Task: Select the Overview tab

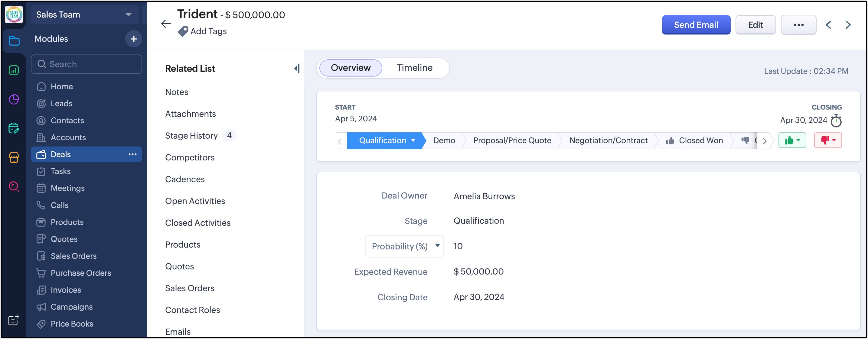Action: [351, 68]
